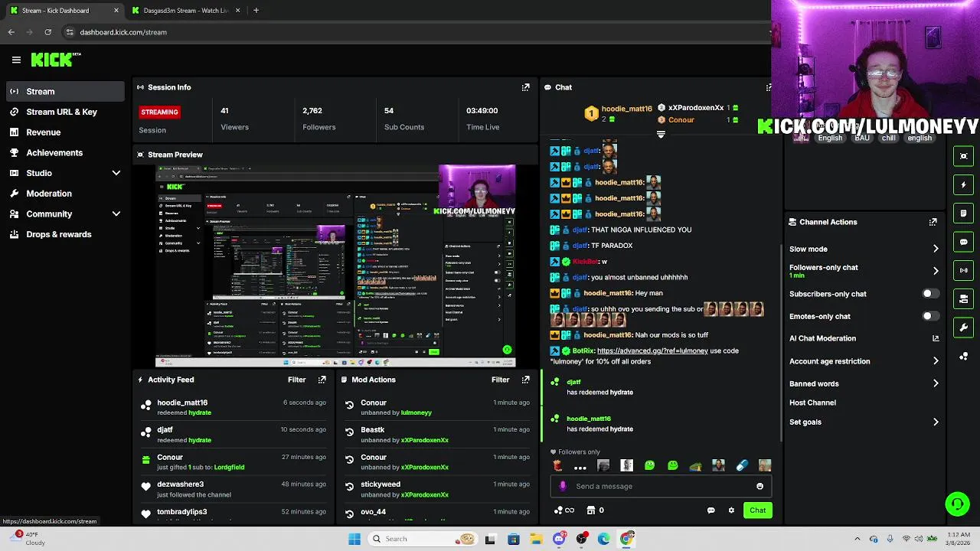The width and height of the screenshot is (980, 551).
Task: Undo the stickyweed unban action
Action: pyautogui.click(x=350, y=487)
